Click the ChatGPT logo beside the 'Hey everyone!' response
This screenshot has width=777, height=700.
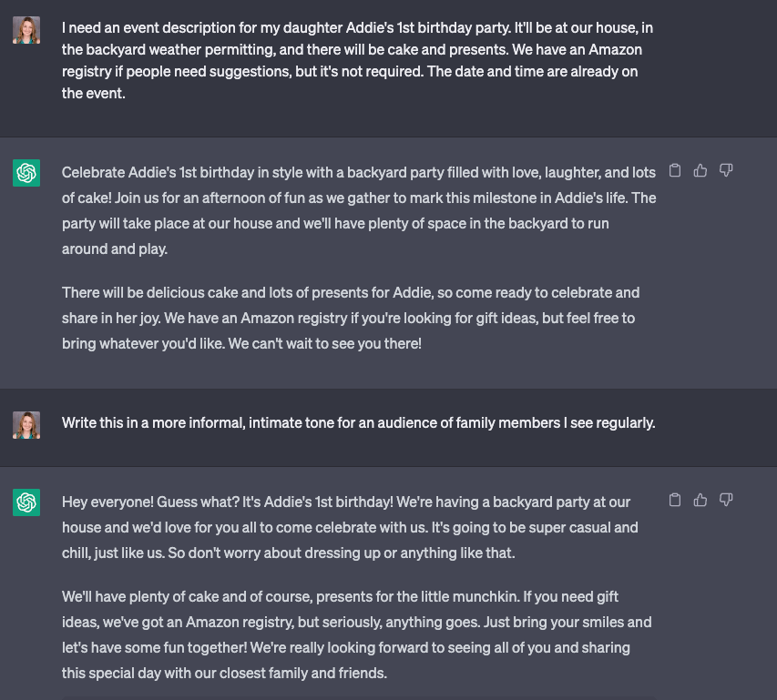click(26, 502)
